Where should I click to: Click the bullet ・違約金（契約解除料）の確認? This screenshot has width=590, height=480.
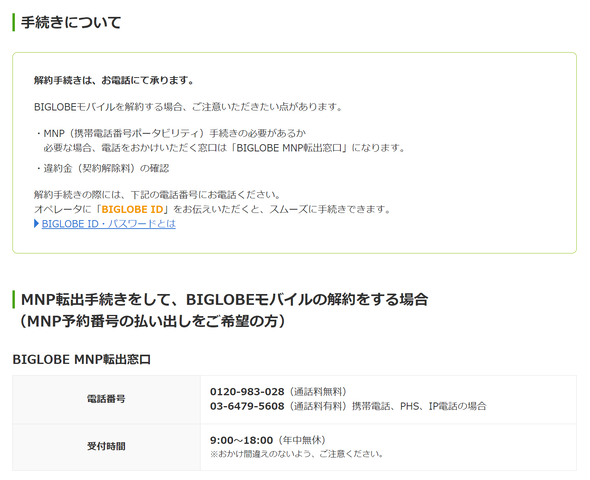point(102,168)
